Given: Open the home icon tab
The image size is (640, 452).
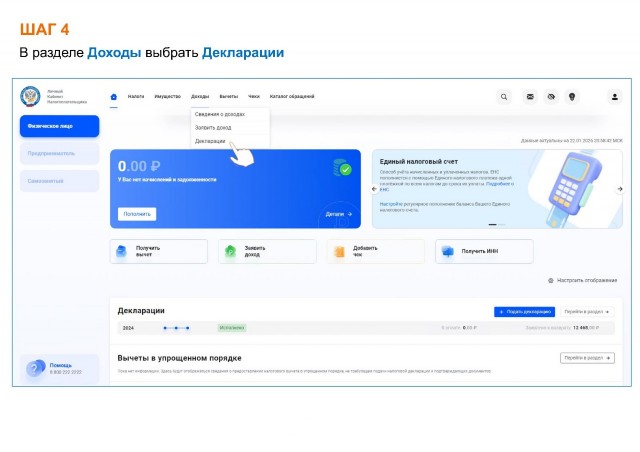Looking at the screenshot, I should [x=114, y=97].
